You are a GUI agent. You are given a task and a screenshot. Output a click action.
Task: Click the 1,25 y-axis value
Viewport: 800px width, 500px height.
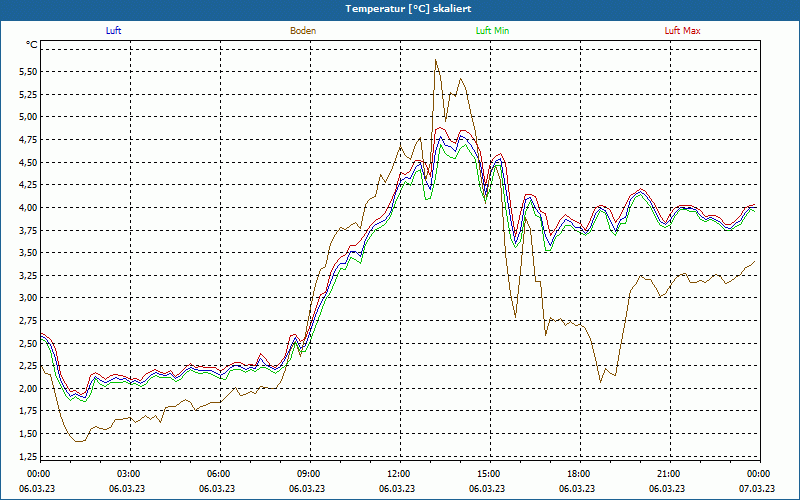tap(28, 456)
